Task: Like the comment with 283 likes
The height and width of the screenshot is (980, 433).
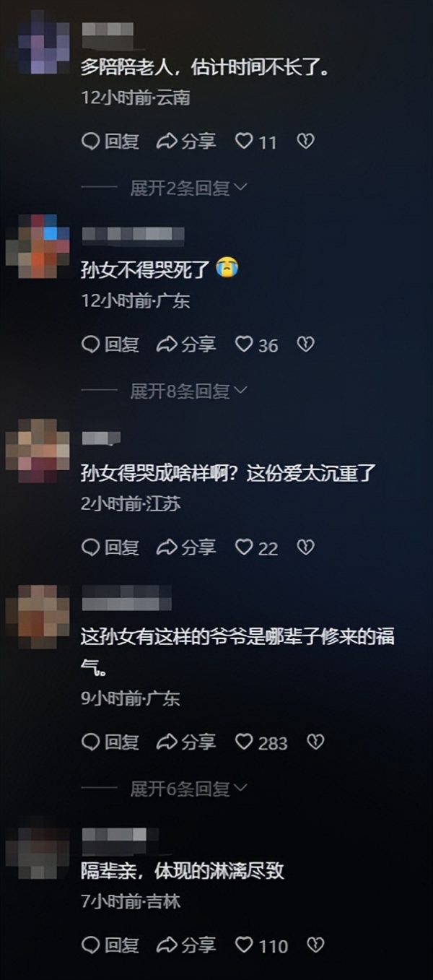Action: point(261,742)
